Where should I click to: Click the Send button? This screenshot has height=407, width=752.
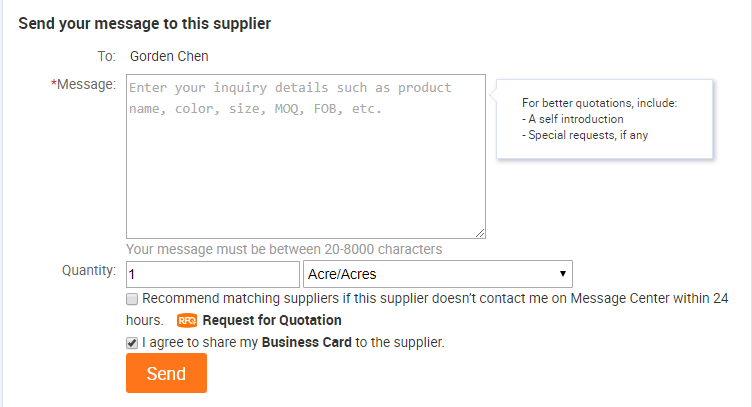(166, 373)
